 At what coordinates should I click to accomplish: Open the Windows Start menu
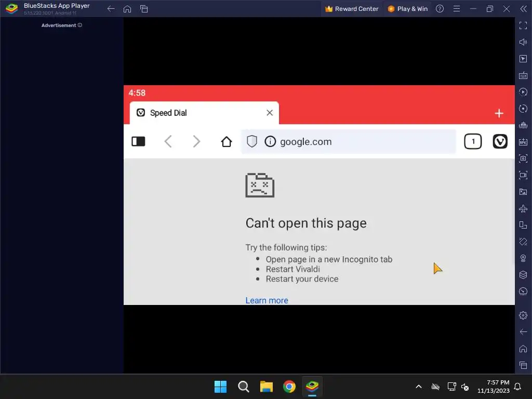pyautogui.click(x=220, y=387)
